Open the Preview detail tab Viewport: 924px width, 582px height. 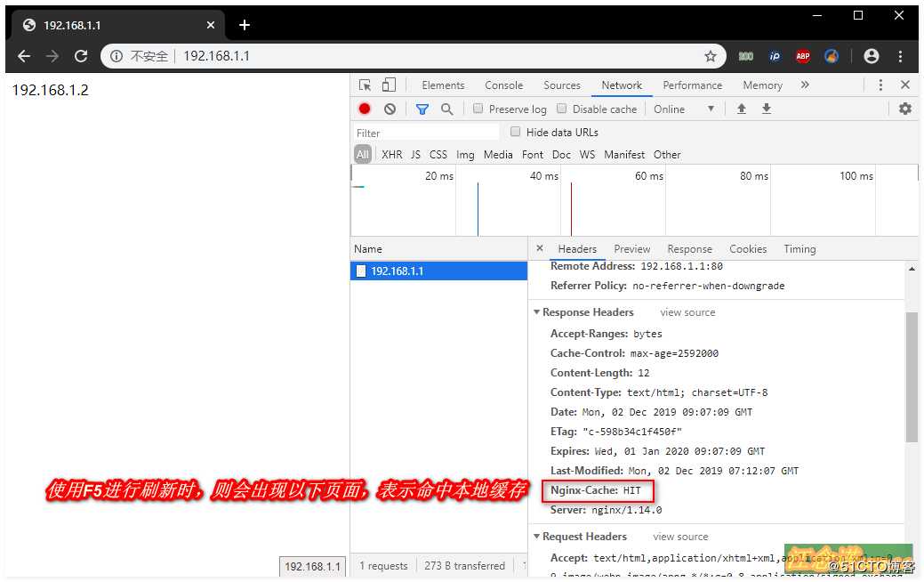631,249
